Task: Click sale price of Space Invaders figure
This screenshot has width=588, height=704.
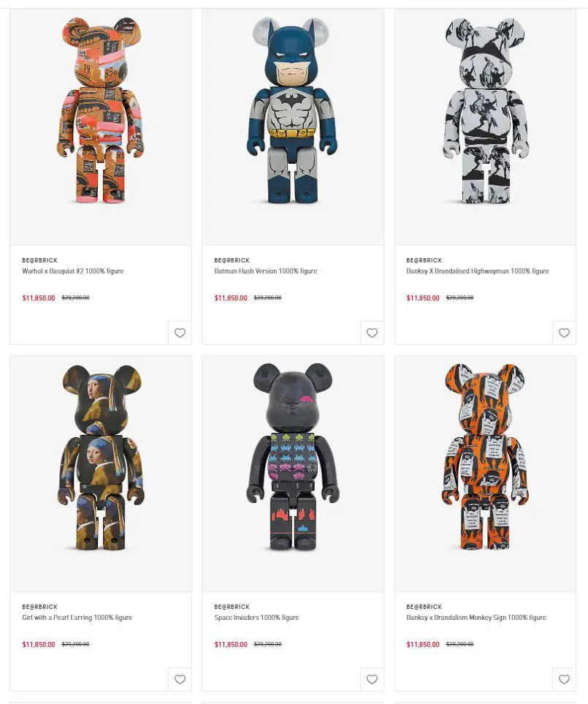Action: (x=231, y=644)
